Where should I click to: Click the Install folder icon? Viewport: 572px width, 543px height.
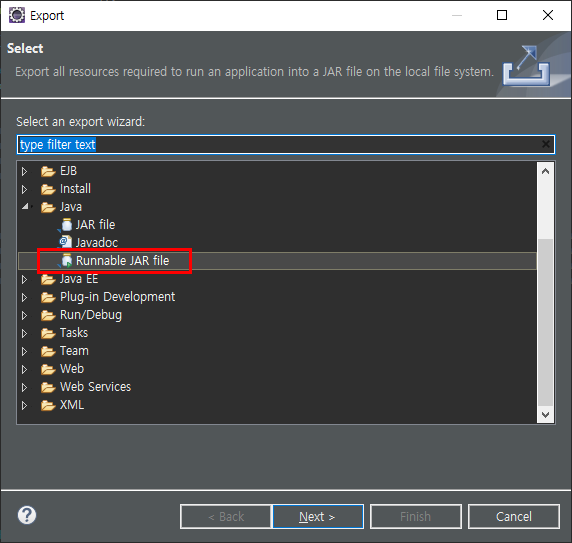tap(48, 189)
